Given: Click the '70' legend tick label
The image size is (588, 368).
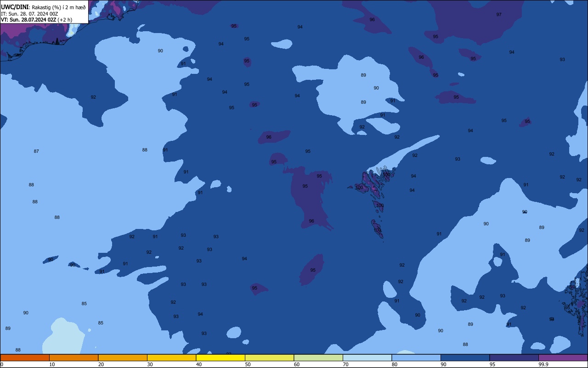Looking at the screenshot, I should tap(345, 364).
